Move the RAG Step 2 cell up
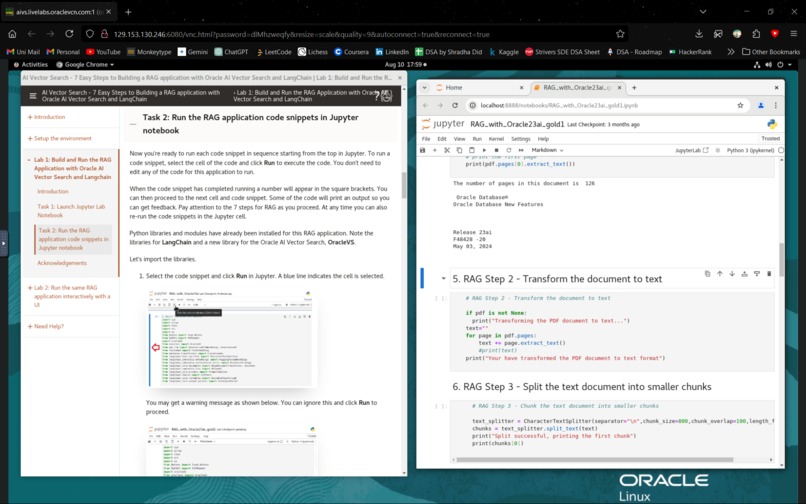 pyautogui.click(x=720, y=274)
